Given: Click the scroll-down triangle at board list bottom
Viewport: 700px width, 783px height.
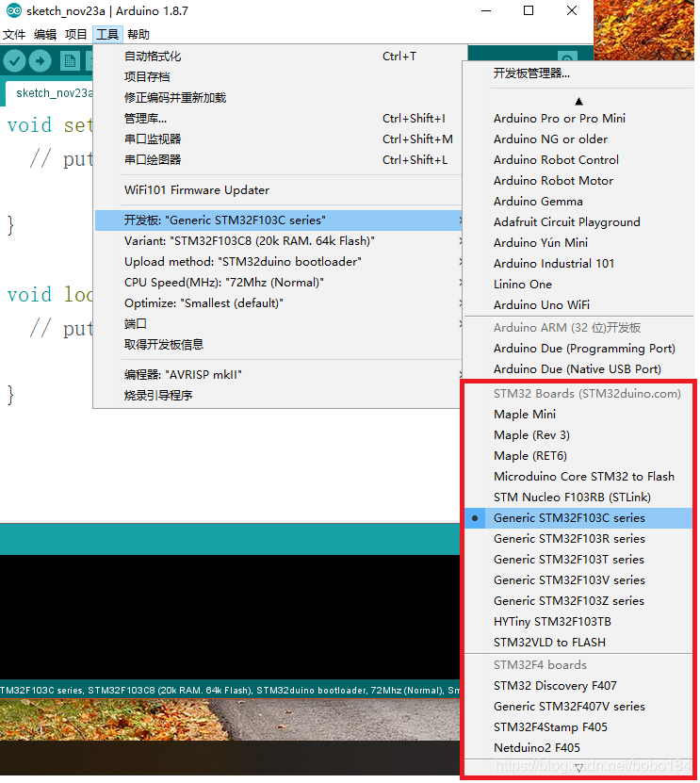Looking at the screenshot, I should click(x=578, y=768).
